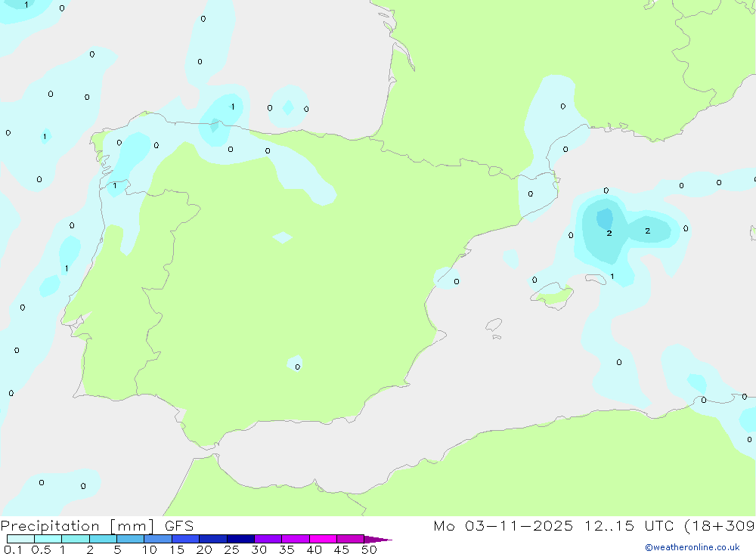Click the legend value '35'
The image size is (756, 554).
click(287, 549)
